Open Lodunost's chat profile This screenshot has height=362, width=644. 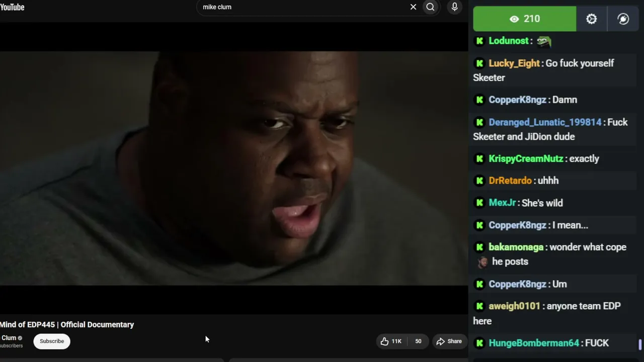click(x=509, y=41)
